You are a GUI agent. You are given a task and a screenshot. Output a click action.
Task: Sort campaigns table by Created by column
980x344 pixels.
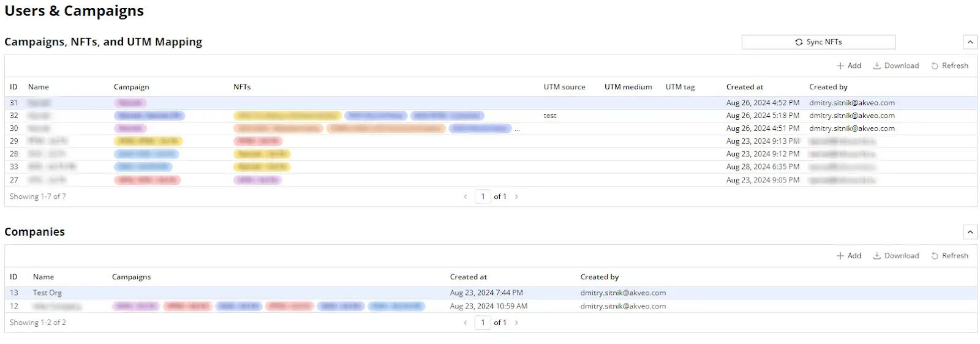coord(828,87)
